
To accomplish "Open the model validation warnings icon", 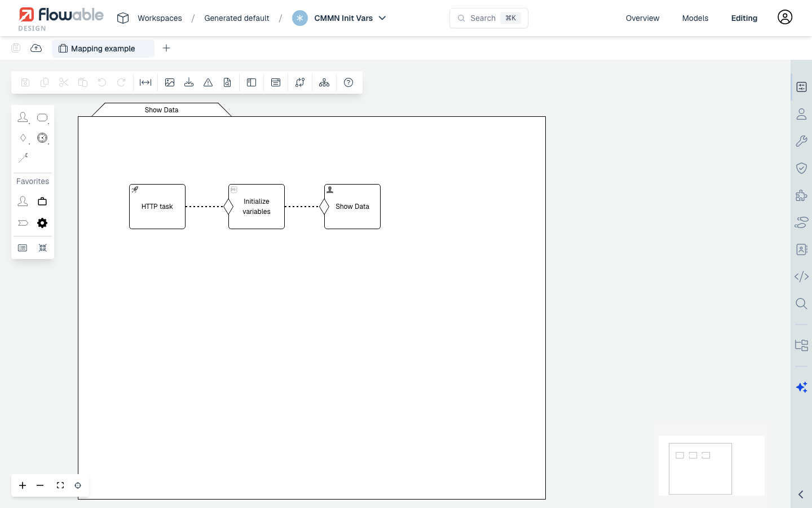I will (x=208, y=82).
